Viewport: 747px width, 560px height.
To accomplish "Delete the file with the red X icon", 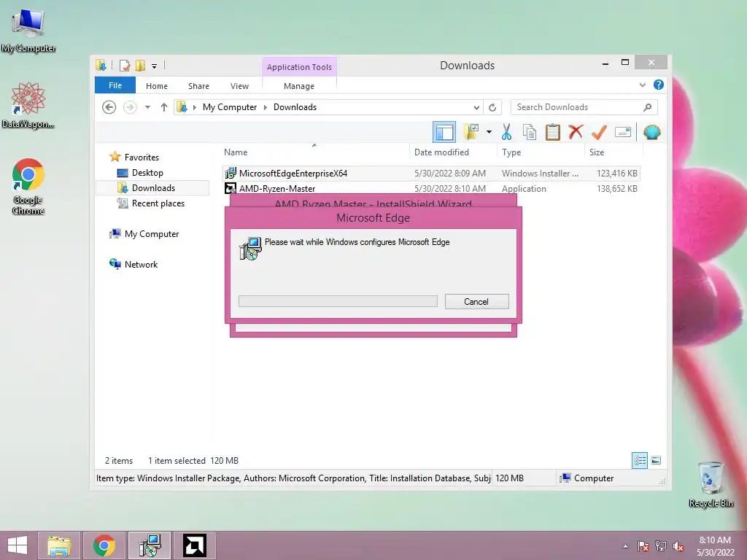I will 576,131.
